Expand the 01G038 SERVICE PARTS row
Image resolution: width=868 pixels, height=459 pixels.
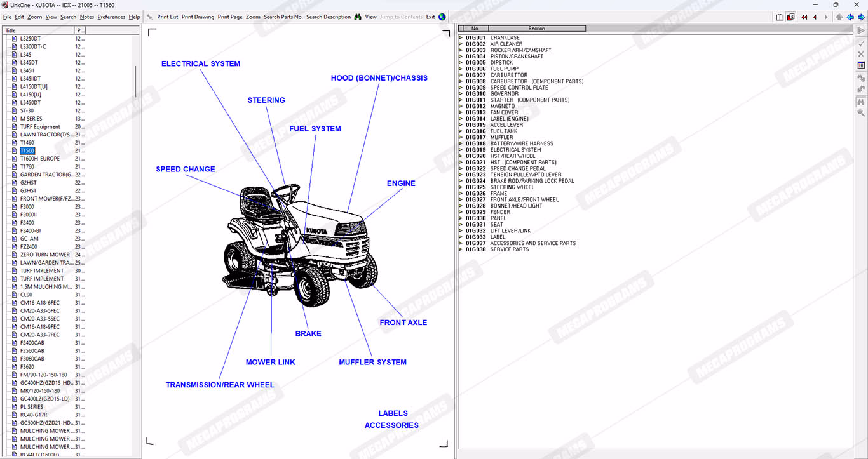coord(461,249)
